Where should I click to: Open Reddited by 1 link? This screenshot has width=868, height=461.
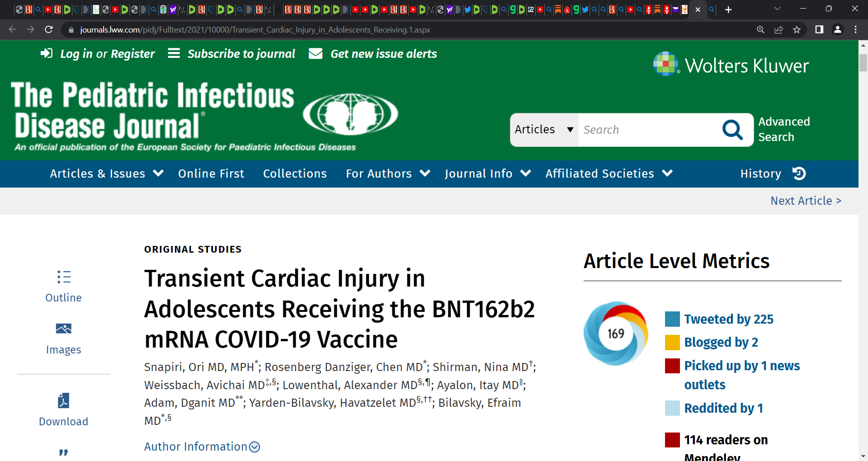pos(724,408)
